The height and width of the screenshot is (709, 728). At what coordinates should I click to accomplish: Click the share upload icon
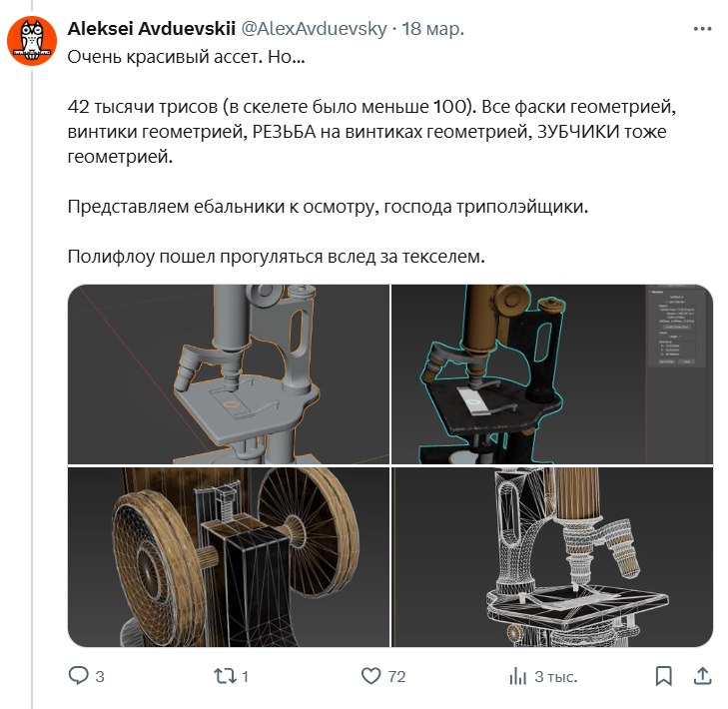(x=702, y=676)
